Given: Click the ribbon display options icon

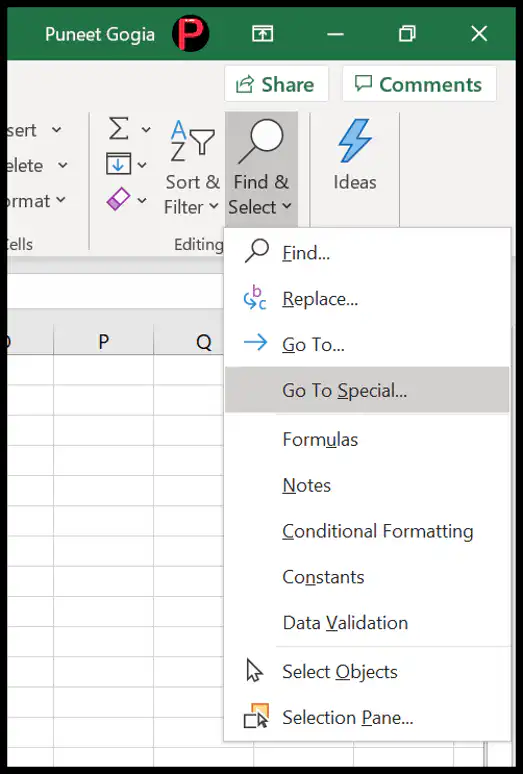Looking at the screenshot, I should pos(262,34).
